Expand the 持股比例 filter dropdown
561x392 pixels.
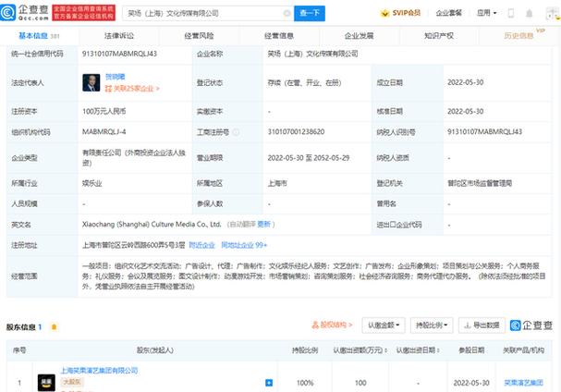pyautogui.click(x=432, y=325)
